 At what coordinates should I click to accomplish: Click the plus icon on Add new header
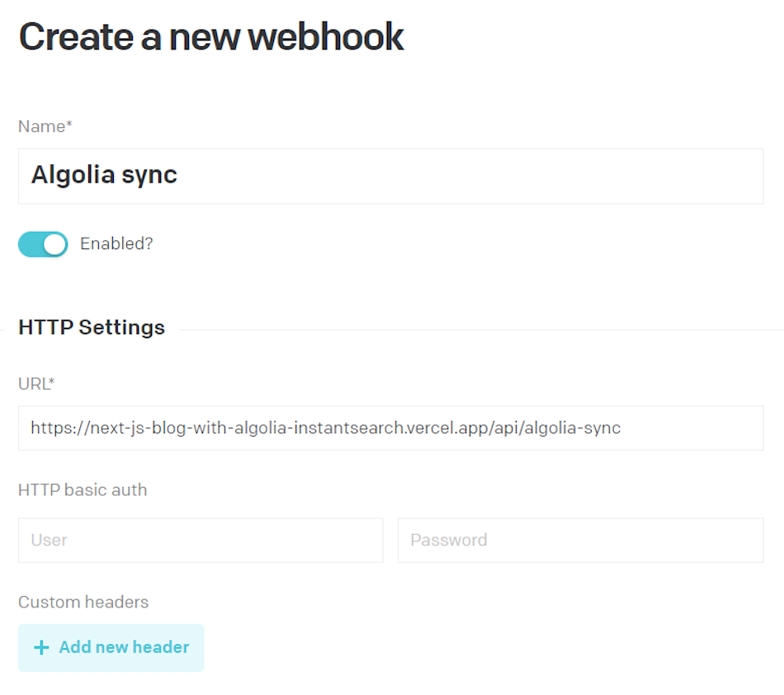tap(40, 647)
